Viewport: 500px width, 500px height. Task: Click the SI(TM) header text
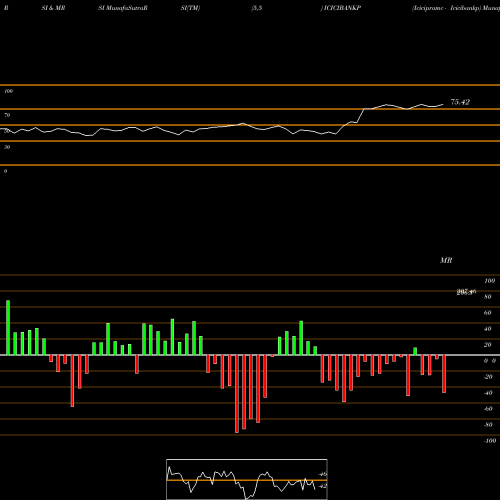pos(190,8)
